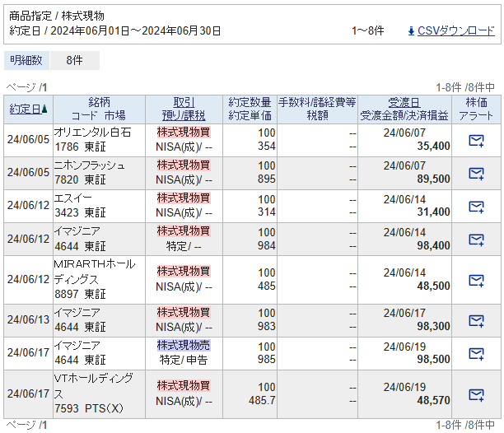This screenshot has width=504, height=433.
Task: Click the 銘柄 コード 市場 column header
Action: 99,109
